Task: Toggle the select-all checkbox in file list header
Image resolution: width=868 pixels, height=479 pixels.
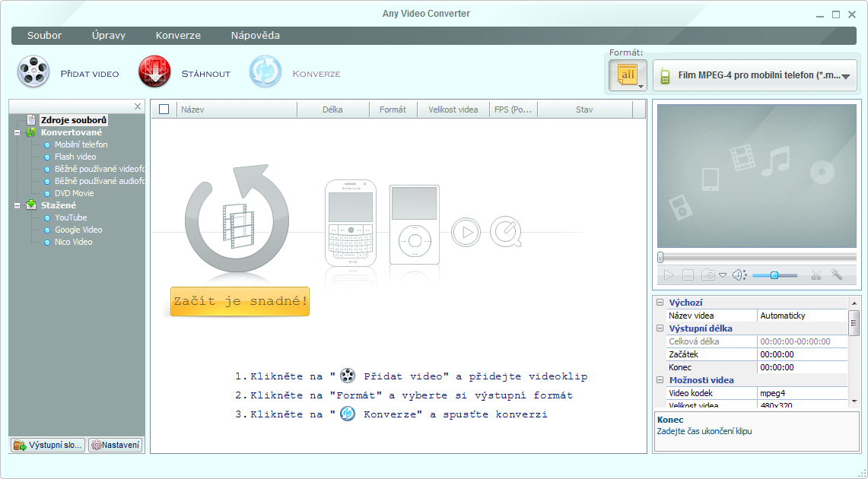Action: [164, 109]
